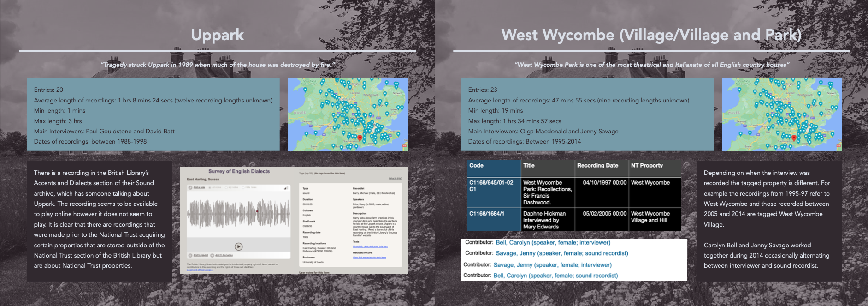
Task: Open Linguistic description of this item link
Action: [x=370, y=246]
